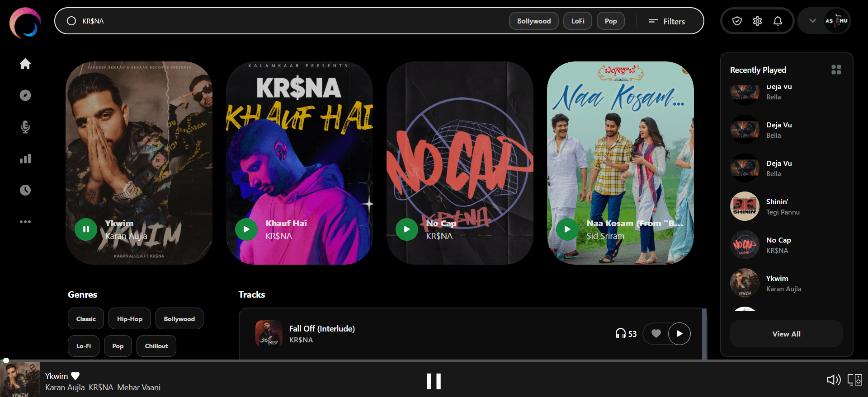
Task: Open the Discover compass icon
Action: [25, 95]
